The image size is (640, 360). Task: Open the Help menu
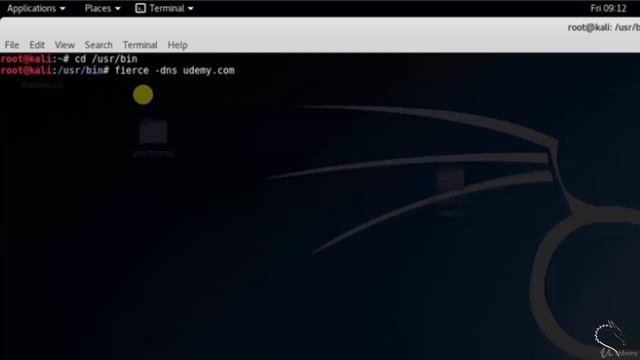178,45
